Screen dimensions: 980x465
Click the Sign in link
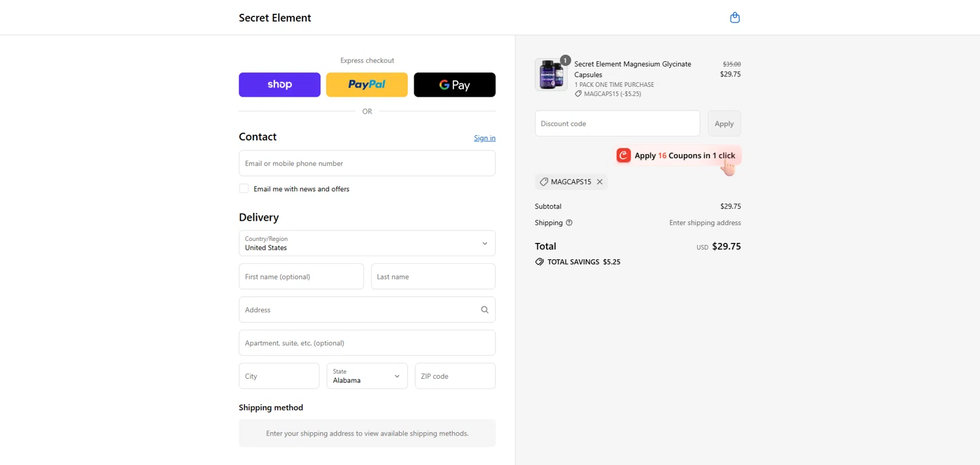(x=485, y=138)
